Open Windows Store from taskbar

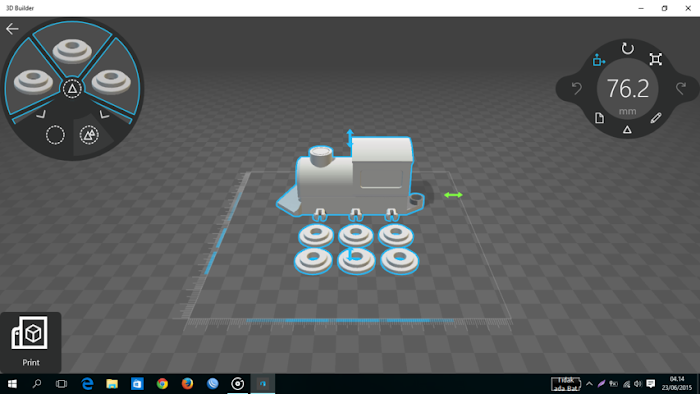pyautogui.click(x=137, y=384)
